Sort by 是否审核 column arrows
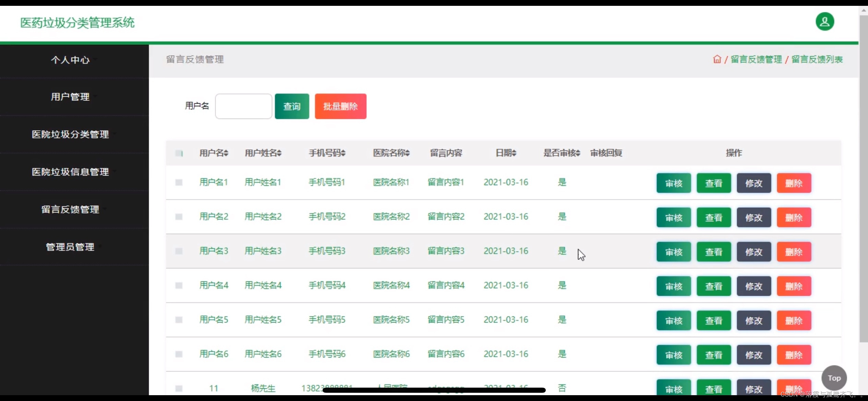 tap(578, 153)
